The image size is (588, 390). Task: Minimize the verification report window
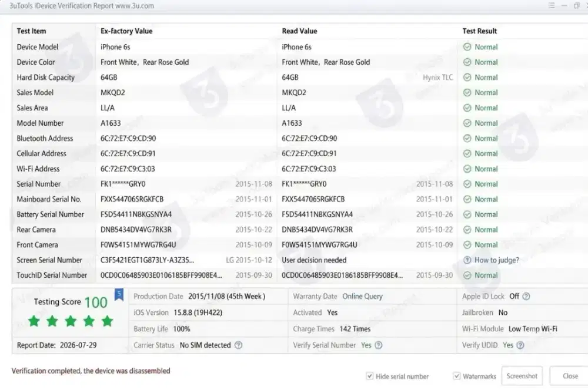point(564,6)
